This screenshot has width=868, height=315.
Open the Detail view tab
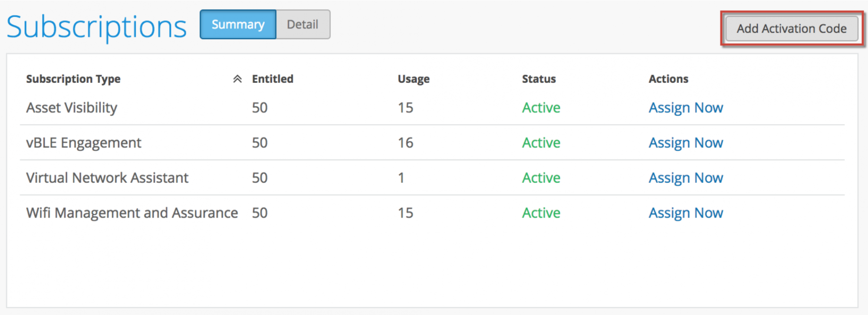302,25
